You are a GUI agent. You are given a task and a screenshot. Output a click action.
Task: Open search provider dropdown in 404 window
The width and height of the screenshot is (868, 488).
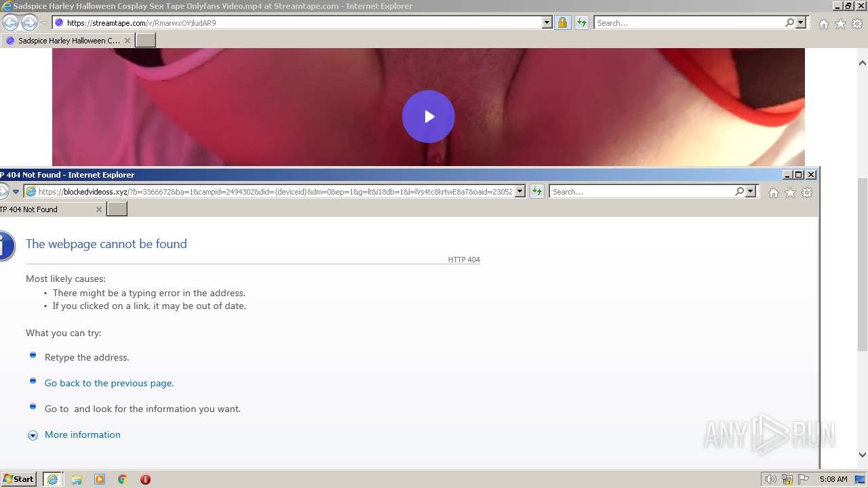751,192
